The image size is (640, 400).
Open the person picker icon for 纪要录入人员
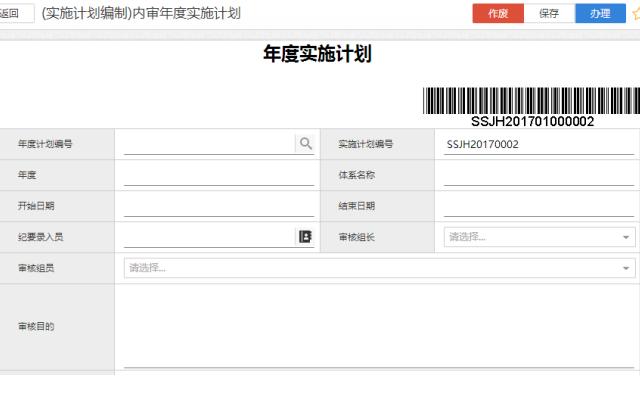[305, 237]
